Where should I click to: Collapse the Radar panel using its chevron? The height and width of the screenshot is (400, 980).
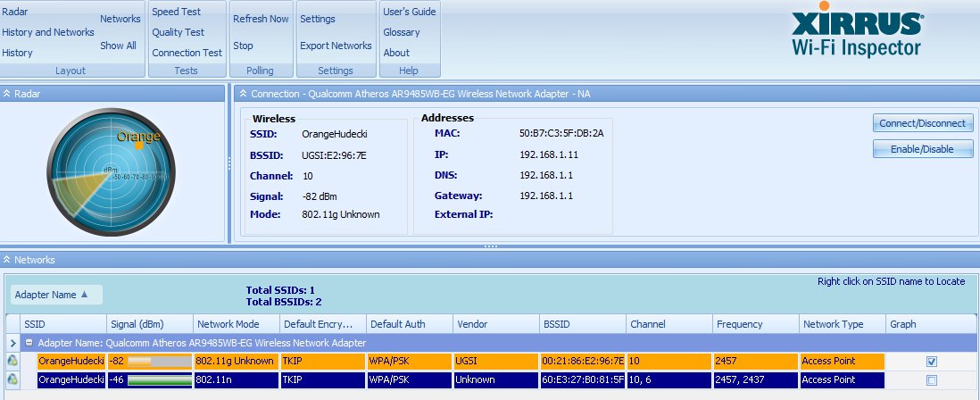point(7,93)
